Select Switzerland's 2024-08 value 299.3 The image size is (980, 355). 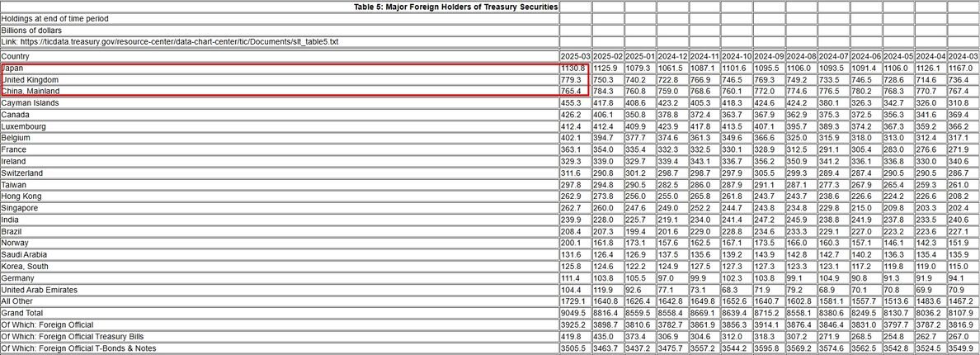(x=801, y=173)
